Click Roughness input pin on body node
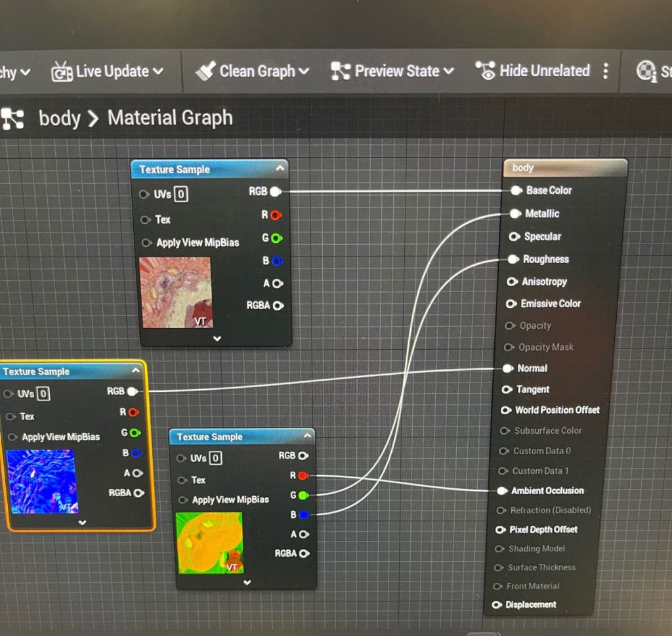 point(513,259)
